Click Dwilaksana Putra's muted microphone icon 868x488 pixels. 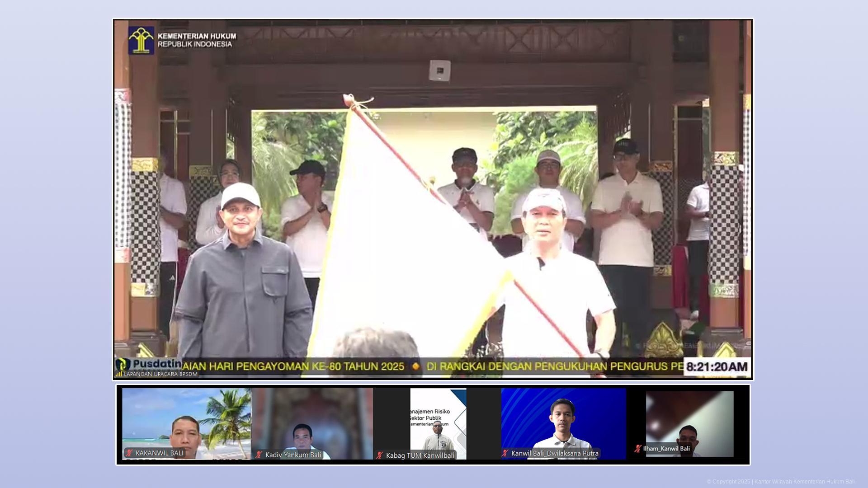click(x=505, y=453)
